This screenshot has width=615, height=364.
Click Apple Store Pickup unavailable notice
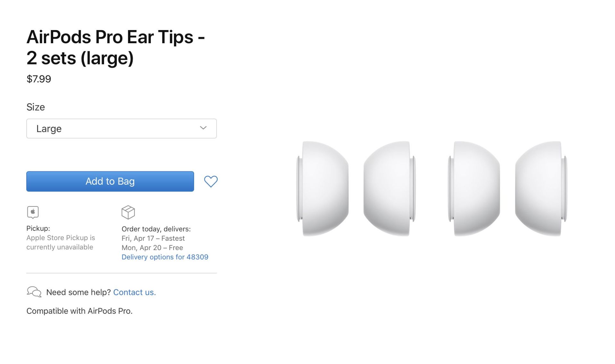(x=61, y=242)
